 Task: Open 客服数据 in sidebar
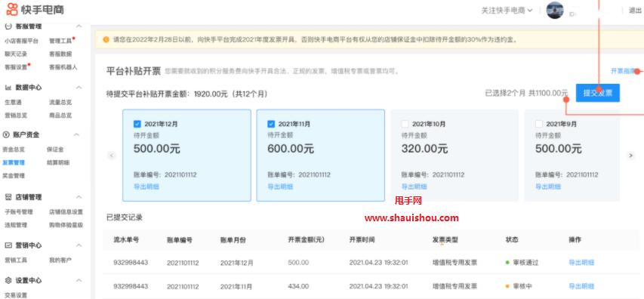point(60,54)
